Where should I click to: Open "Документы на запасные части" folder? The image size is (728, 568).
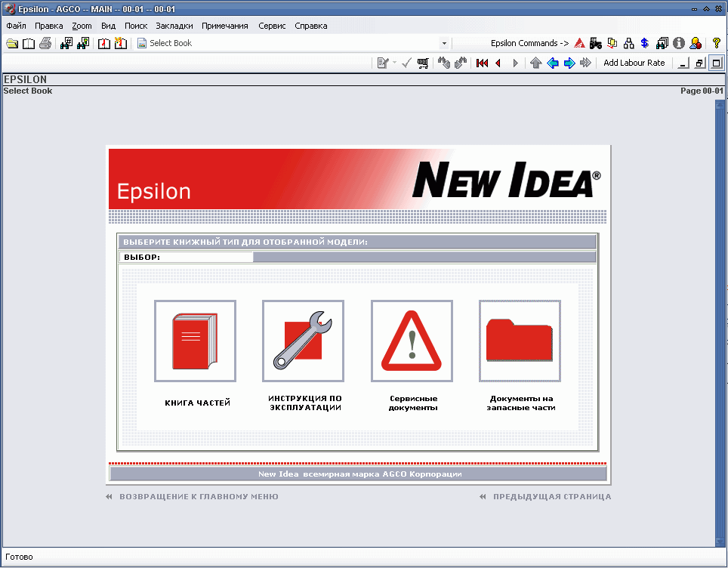(x=520, y=341)
